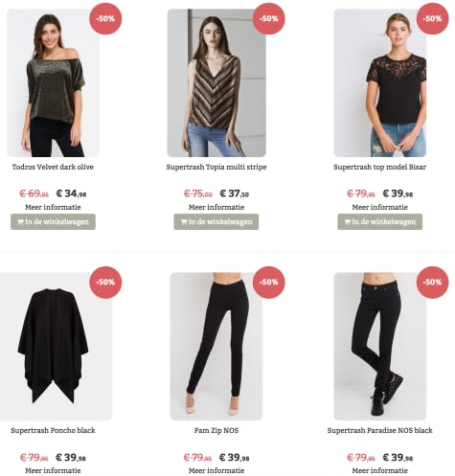This screenshot has width=455, height=476.
Task: Open Meer informatie for Todros Velvet
Action: [53, 207]
